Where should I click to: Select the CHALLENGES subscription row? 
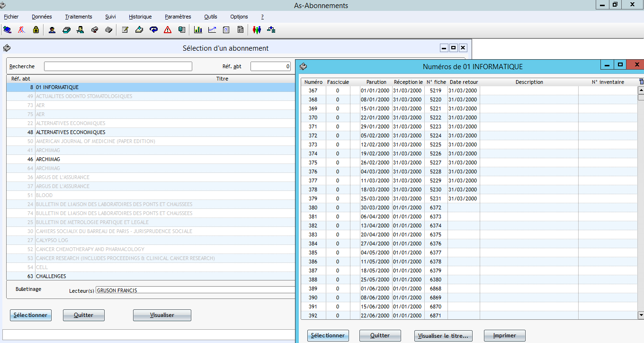click(x=151, y=276)
